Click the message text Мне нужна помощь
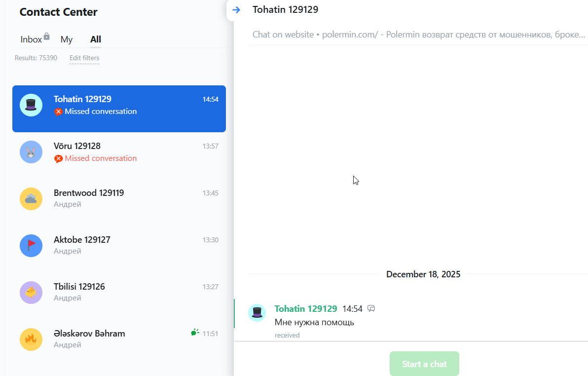This screenshot has width=588, height=376. [x=314, y=322]
